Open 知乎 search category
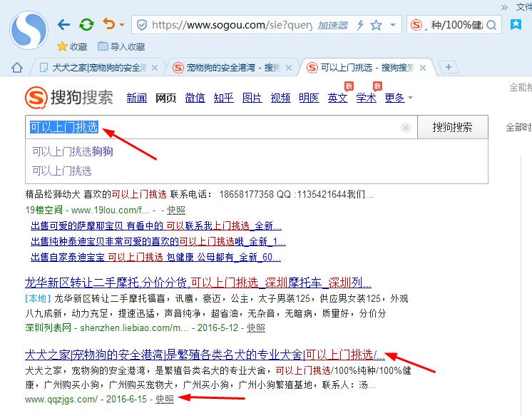This screenshot has width=532, height=416. tap(224, 98)
